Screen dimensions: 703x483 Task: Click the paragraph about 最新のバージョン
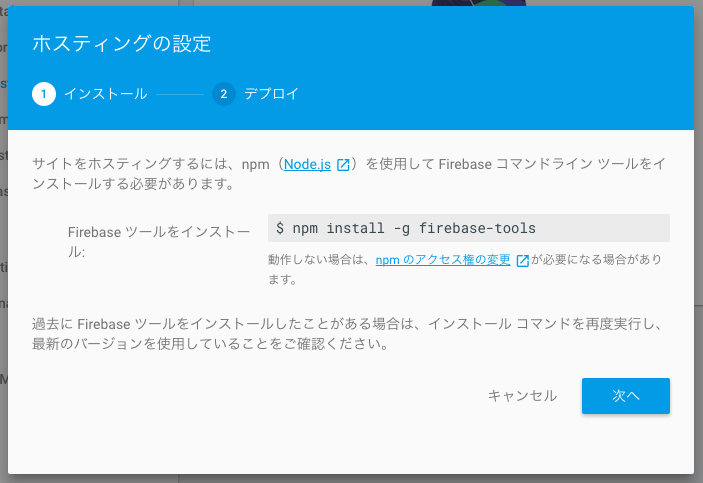[347, 334]
